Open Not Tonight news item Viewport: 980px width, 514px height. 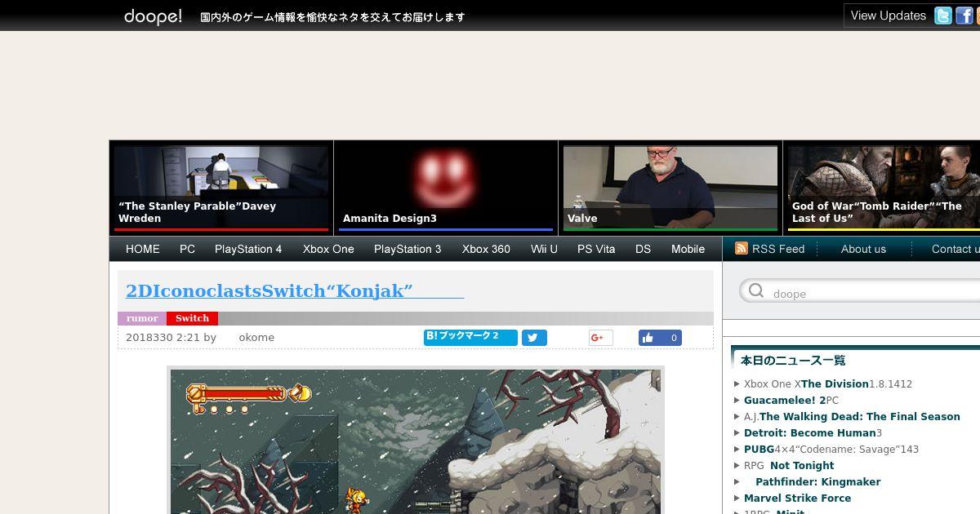(789, 465)
